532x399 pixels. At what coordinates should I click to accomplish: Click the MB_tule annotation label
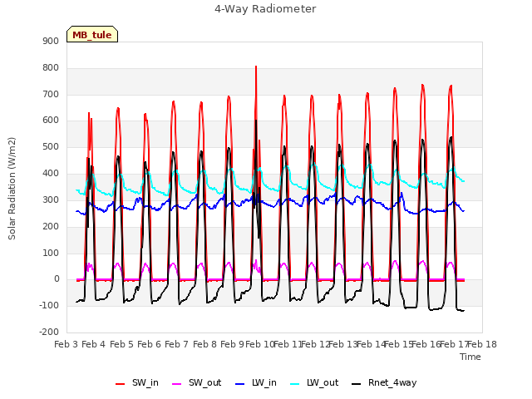tap(92, 34)
